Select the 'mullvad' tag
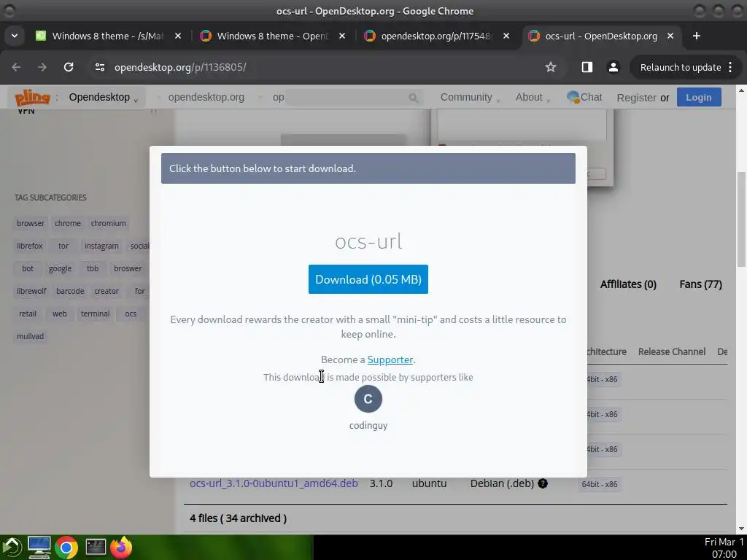This screenshot has height=560, width=747. tap(31, 336)
